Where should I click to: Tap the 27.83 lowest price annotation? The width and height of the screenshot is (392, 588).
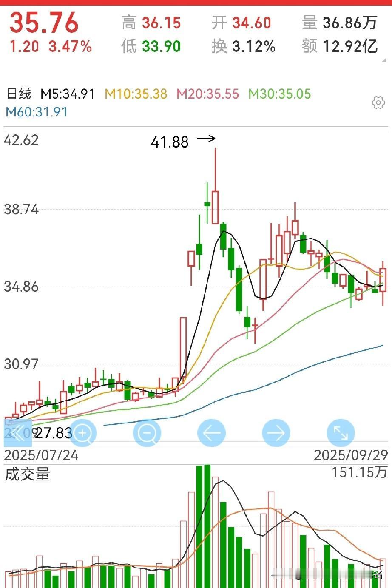tap(54, 433)
